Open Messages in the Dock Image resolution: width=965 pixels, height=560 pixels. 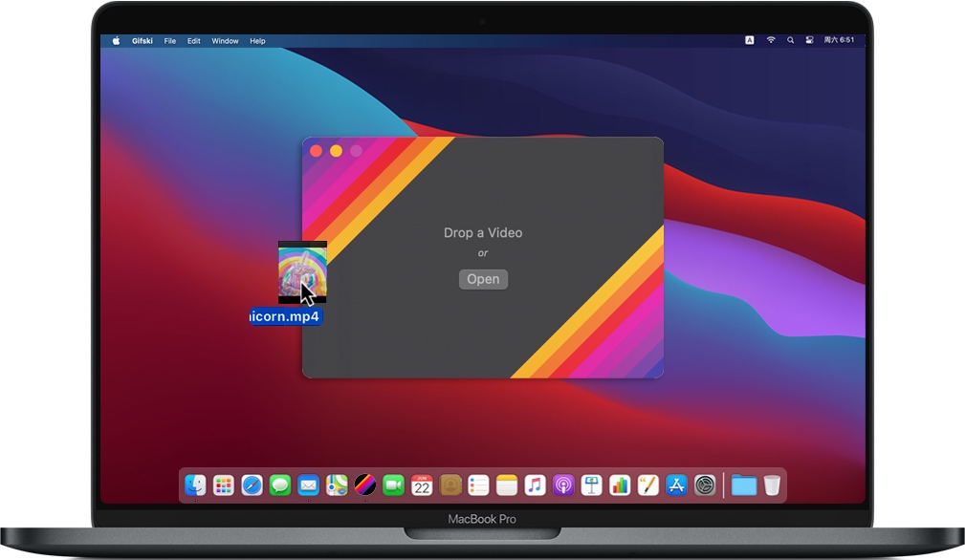[x=280, y=485]
